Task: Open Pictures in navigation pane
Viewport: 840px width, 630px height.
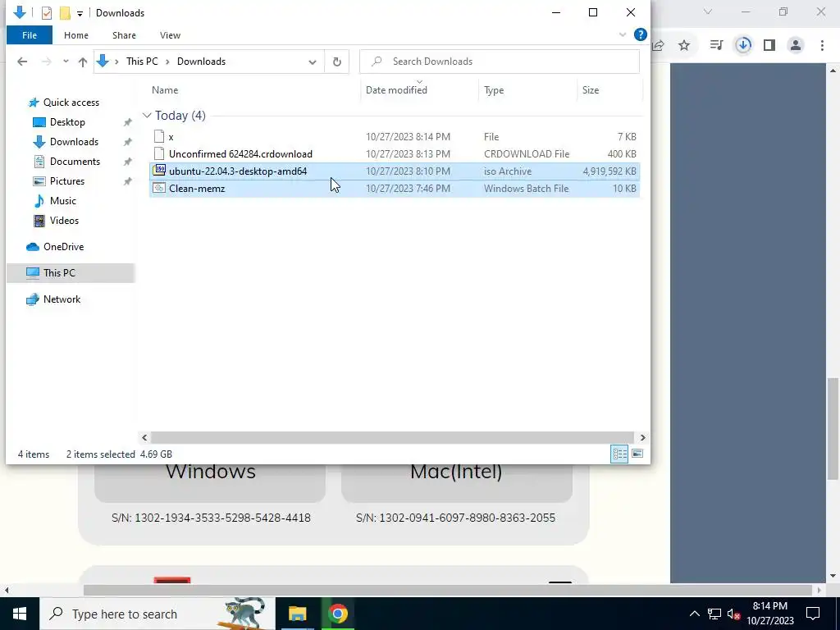Action: (x=67, y=181)
